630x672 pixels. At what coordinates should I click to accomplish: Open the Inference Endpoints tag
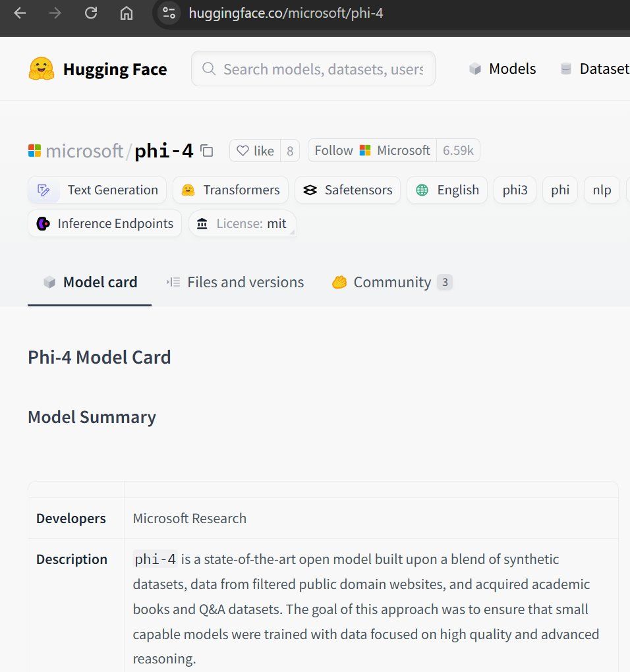pos(105,224)
